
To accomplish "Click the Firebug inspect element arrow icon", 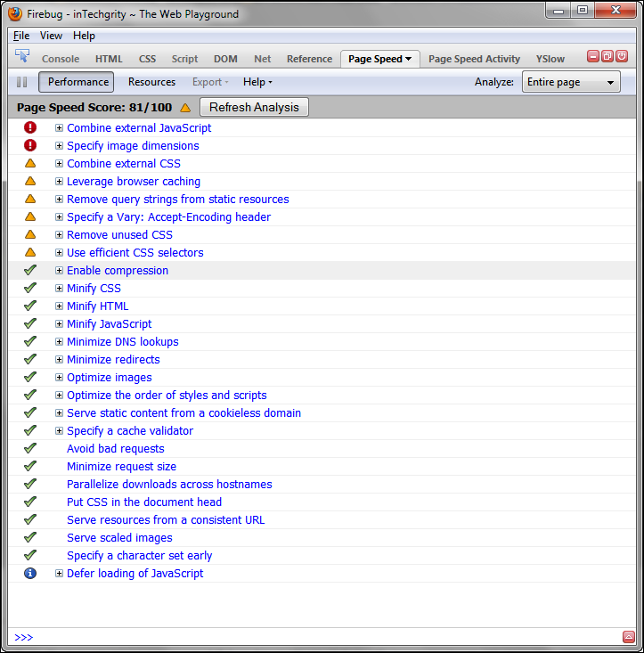I will [x=22, y=56].
